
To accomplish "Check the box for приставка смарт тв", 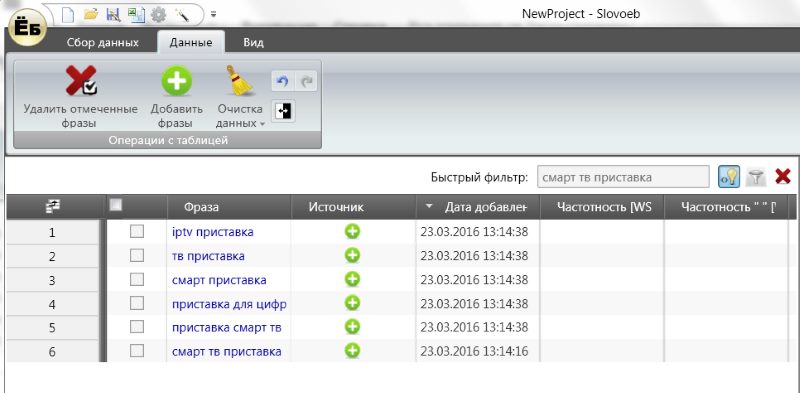I will 137,327.
